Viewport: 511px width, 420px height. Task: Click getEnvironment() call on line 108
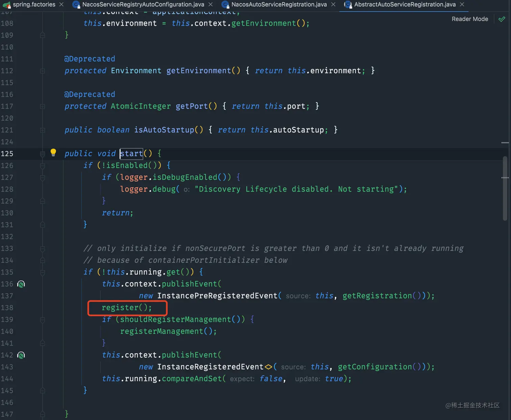268,23
